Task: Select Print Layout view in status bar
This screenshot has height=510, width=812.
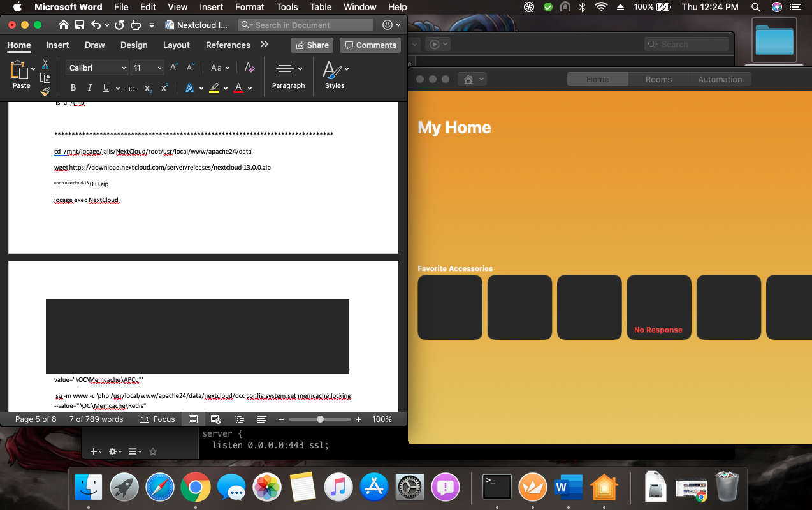Action: [193, 419]
